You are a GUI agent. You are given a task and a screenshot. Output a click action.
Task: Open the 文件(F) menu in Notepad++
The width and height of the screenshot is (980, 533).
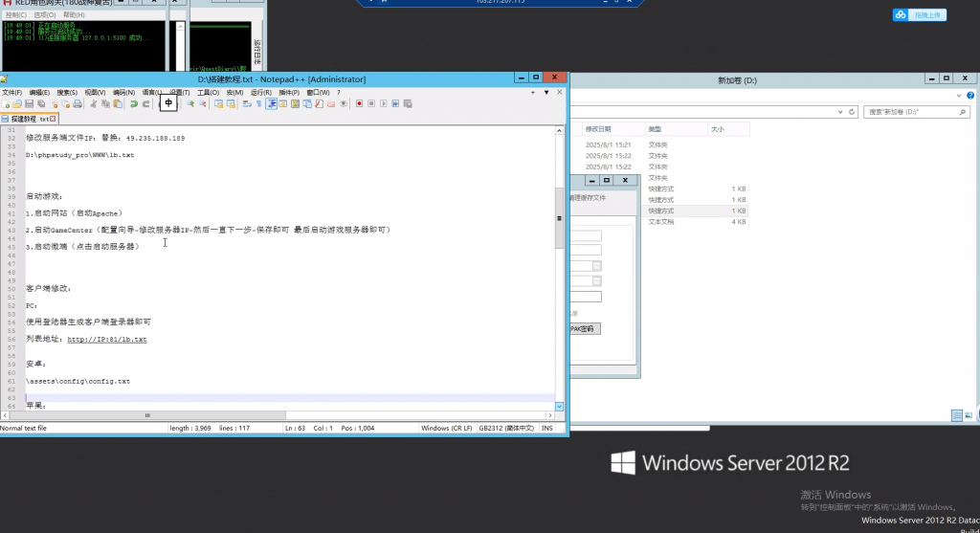(11, 92)
